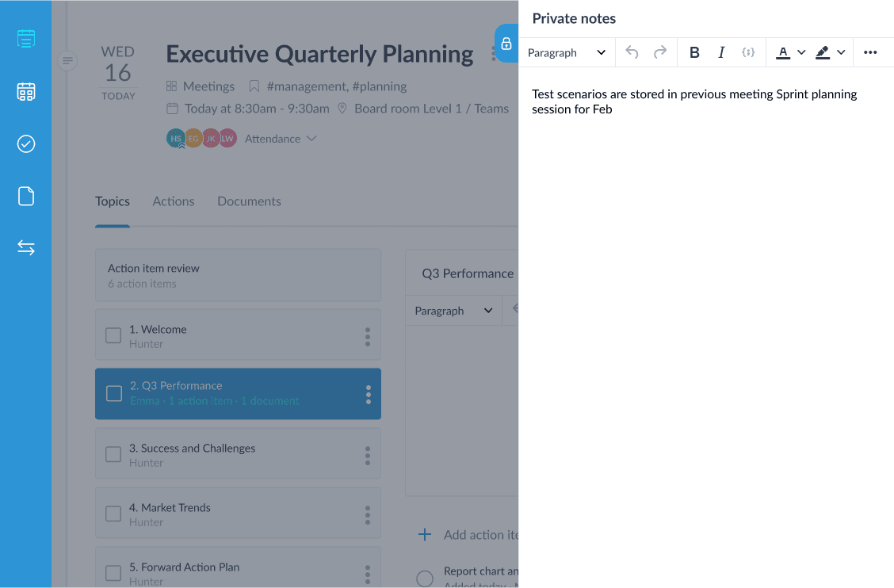The image size is (894, 588).
Task: Open the highlight color dropdown arrow
Action: click(841, 52)
